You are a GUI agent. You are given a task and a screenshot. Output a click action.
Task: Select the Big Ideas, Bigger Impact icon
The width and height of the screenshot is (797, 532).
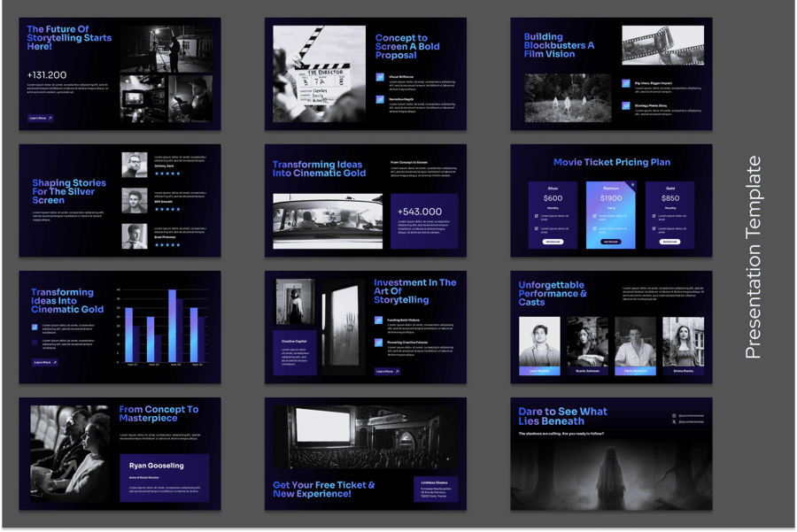[626, 83]
